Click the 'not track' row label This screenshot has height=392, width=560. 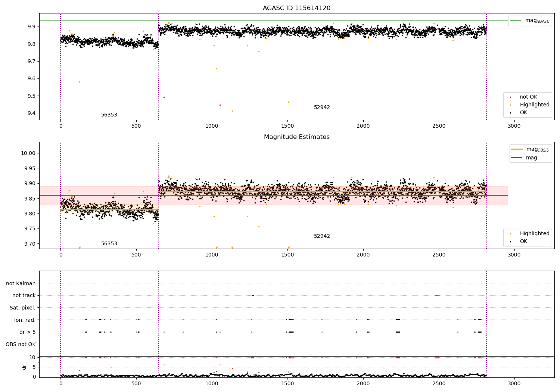tap(24, 296)
